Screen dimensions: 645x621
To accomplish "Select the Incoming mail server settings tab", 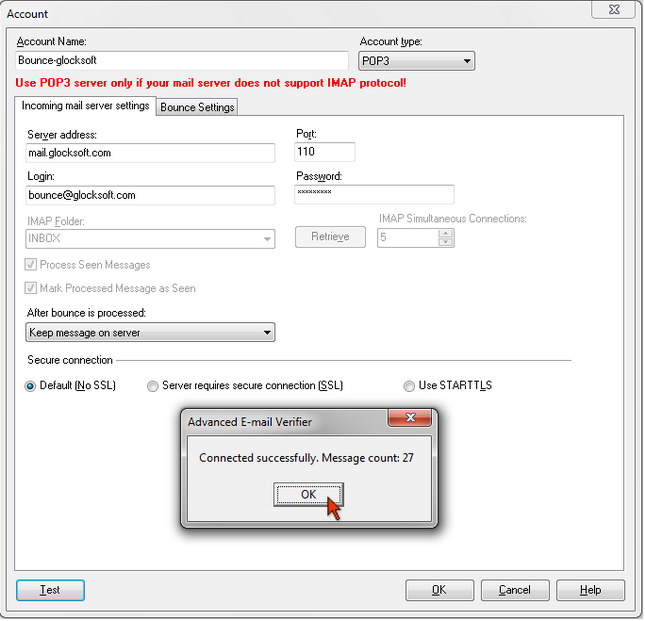I will [x=86, y=106].
